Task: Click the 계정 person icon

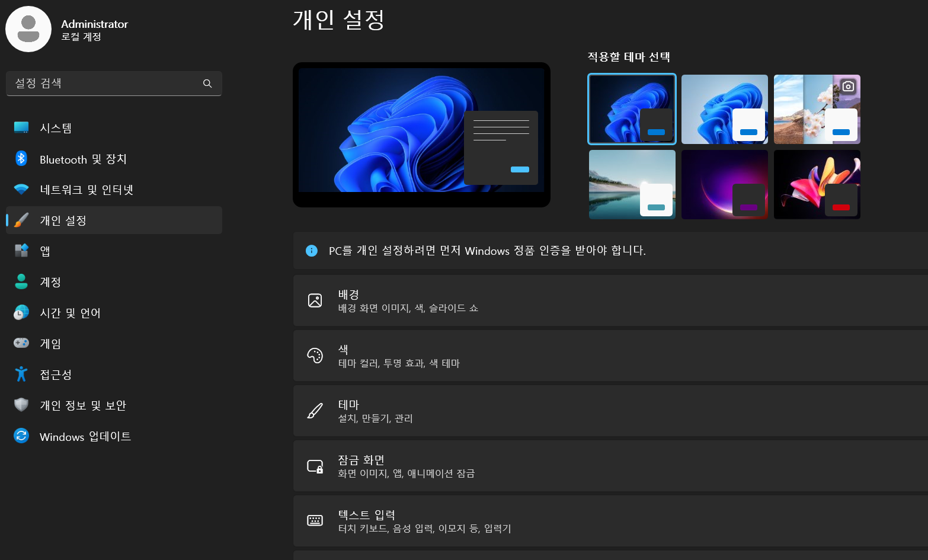Action: tap(21, 281)
